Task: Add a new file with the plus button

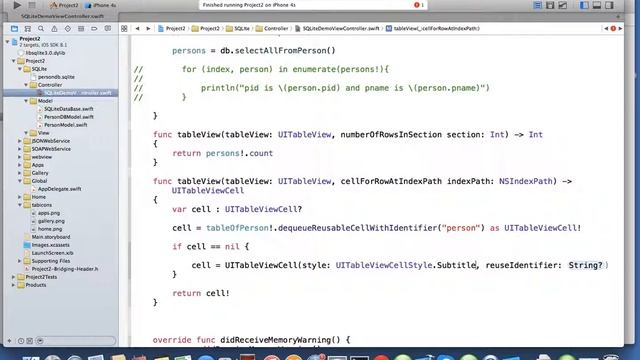Action: (9, 341)
